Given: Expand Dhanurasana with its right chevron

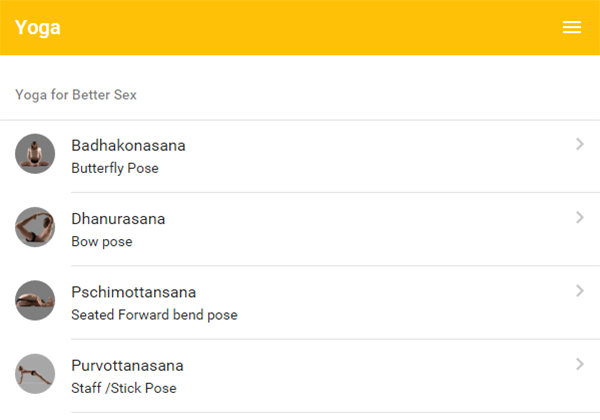Looking at the screenshot, I should coord(580,217).
